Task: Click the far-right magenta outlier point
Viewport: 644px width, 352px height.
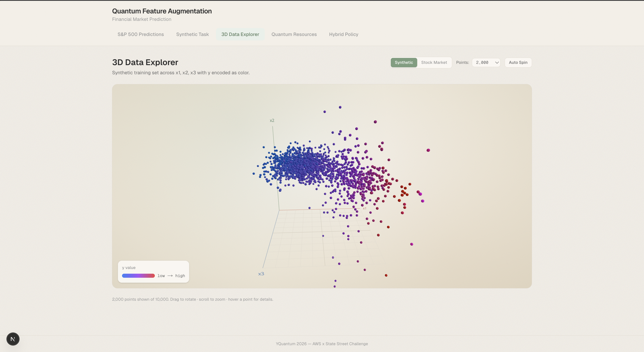Action: (x=428, y=150)
